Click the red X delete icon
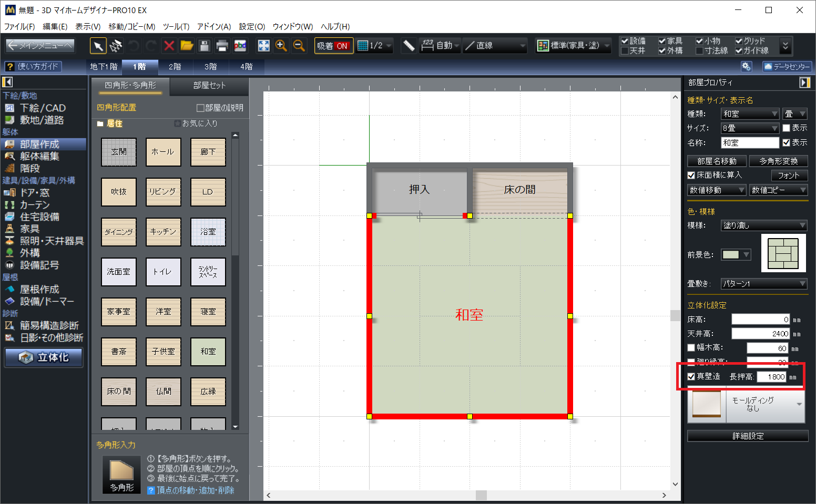 coord(169,46)
